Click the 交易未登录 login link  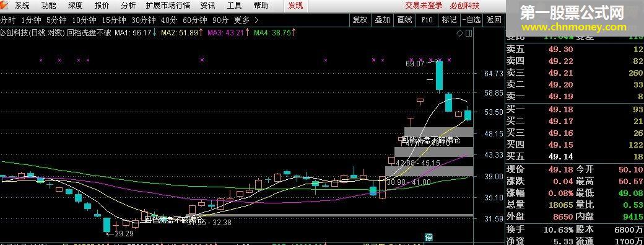pos(424,6)
